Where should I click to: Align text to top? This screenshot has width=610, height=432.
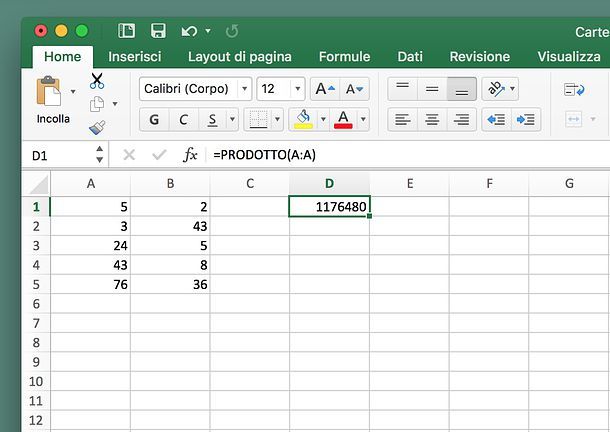pos(403,89)
